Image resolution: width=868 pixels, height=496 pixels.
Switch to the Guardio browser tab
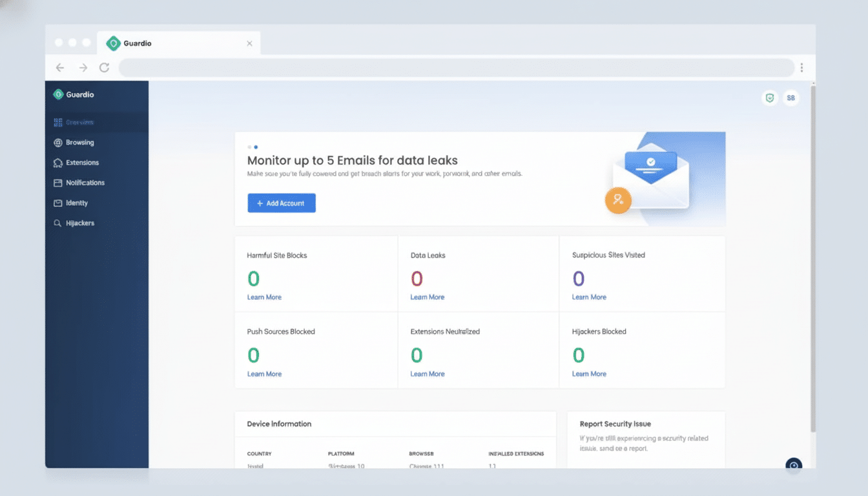[137, 43]
